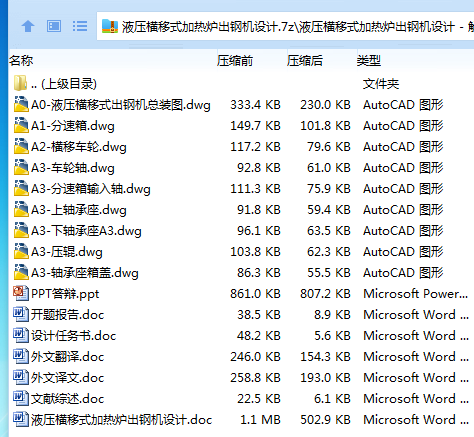Click the 117.2 KB size value

[255, 147]
